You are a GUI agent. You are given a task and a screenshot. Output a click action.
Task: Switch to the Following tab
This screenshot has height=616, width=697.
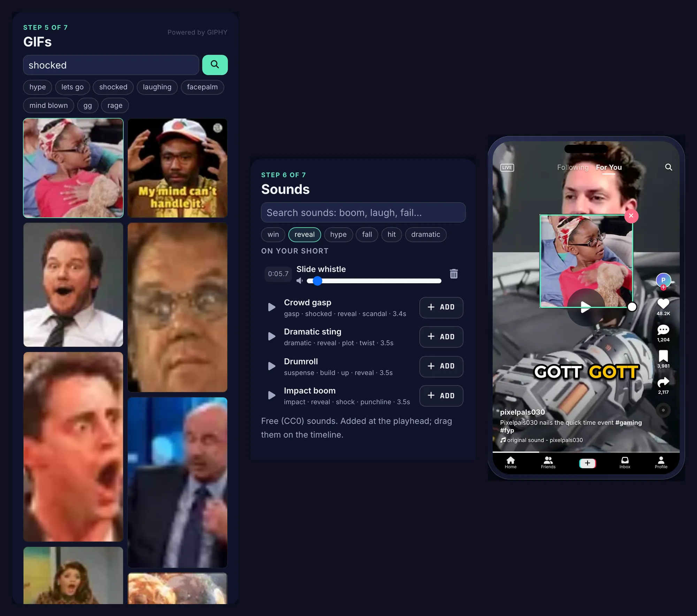(x=573, y=167)
